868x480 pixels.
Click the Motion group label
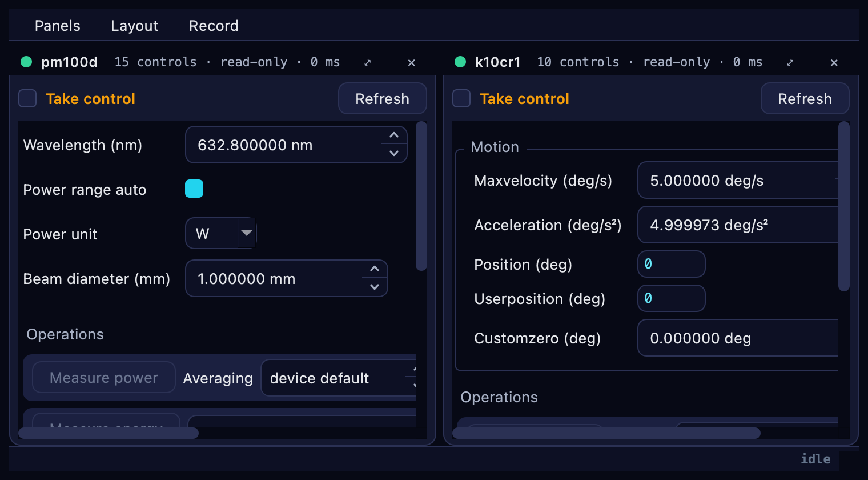pyautogui.click(x=495, y=147)
